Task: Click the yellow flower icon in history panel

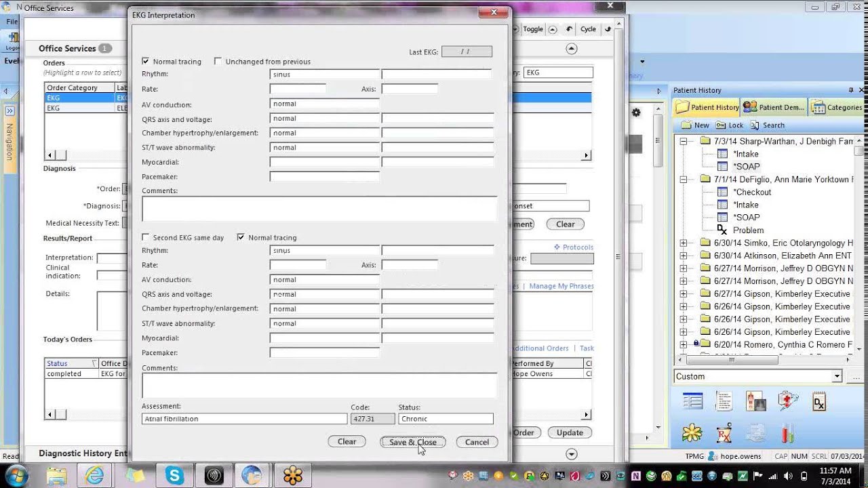Action: 692,433
